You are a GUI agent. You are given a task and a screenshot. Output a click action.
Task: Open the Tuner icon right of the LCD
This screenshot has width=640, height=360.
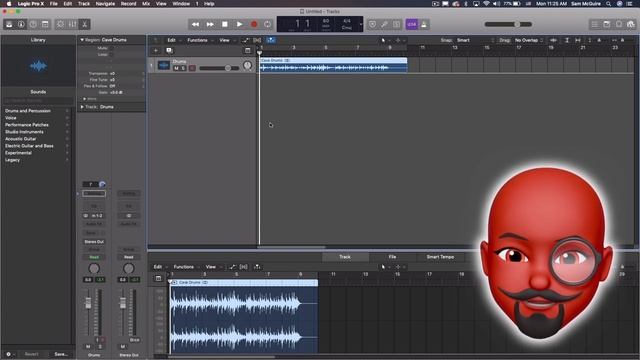[384, 24]
